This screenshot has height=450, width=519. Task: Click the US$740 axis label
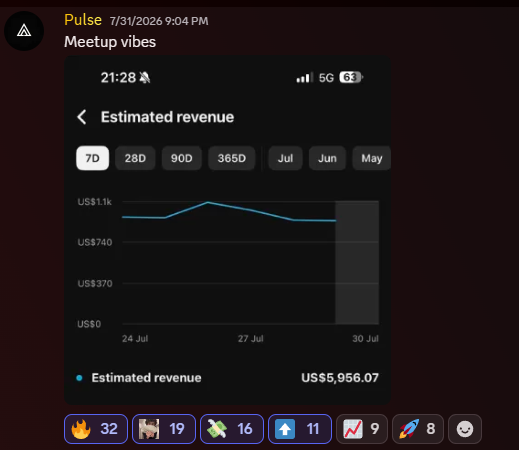click(x=95, y=242)
